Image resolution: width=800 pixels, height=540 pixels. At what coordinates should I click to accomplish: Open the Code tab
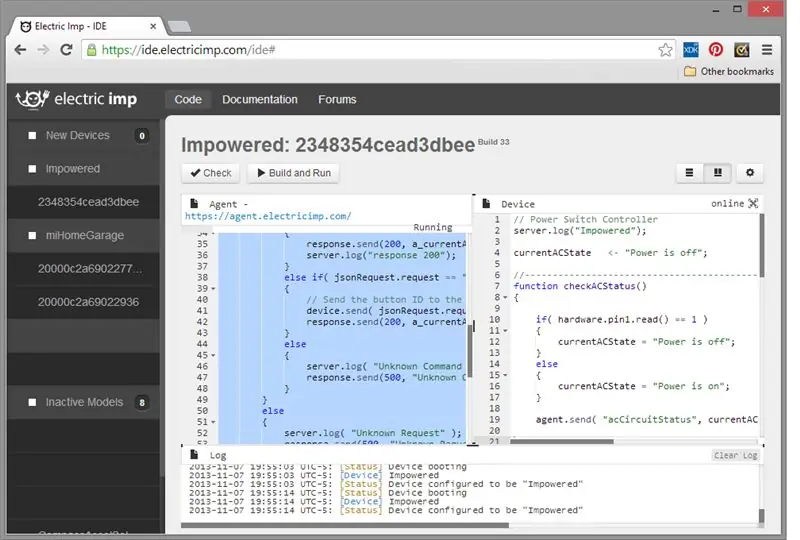tap(188, 100)
